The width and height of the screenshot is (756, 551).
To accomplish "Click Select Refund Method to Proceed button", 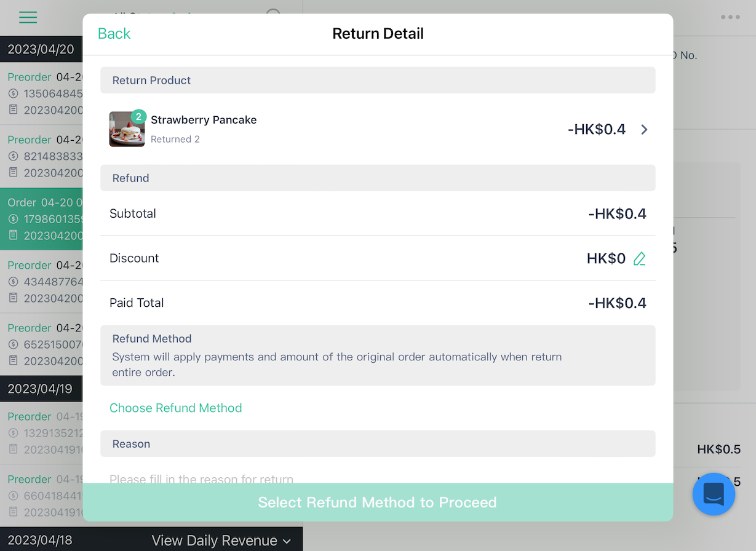I will tap(378, 502).
